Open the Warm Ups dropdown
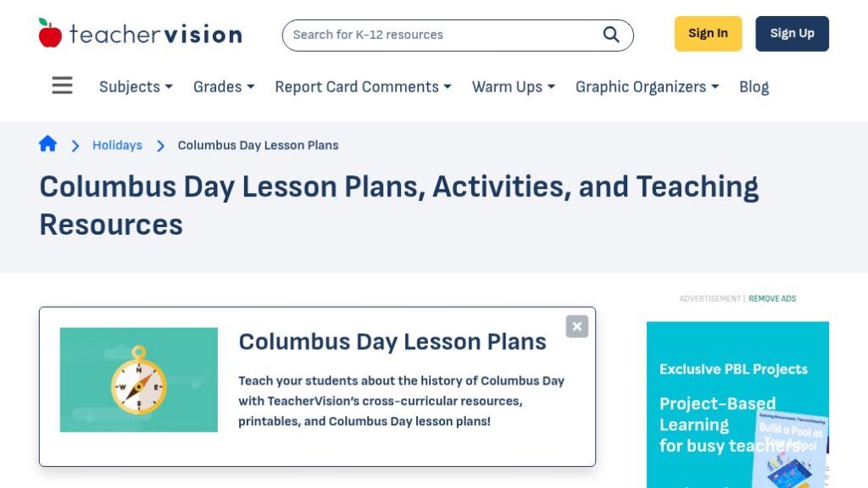 [513, 86]
